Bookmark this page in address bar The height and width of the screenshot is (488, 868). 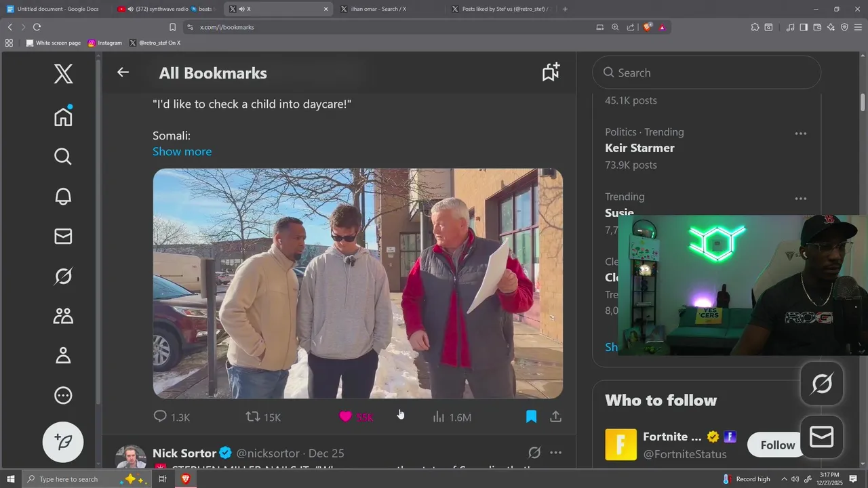pos(172,27)
